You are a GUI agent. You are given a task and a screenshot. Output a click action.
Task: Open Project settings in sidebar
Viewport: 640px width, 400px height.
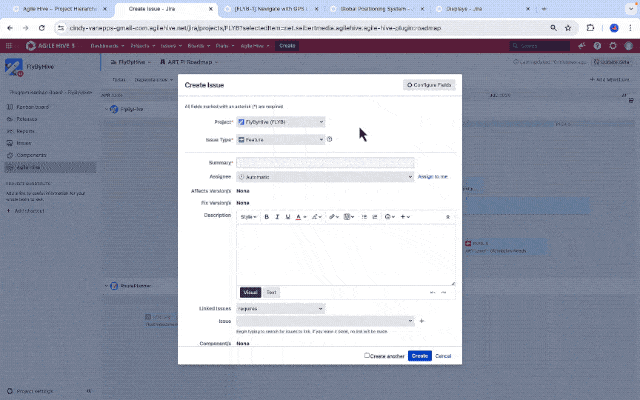pyautogui.click(x=35, y=391)
